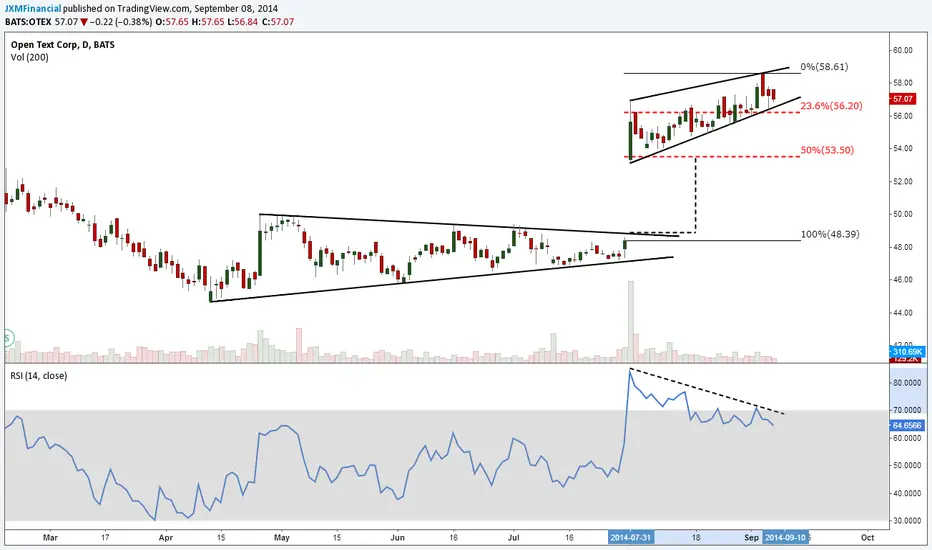Click the Apr label on time axis
932x550 pixels.
166,538
